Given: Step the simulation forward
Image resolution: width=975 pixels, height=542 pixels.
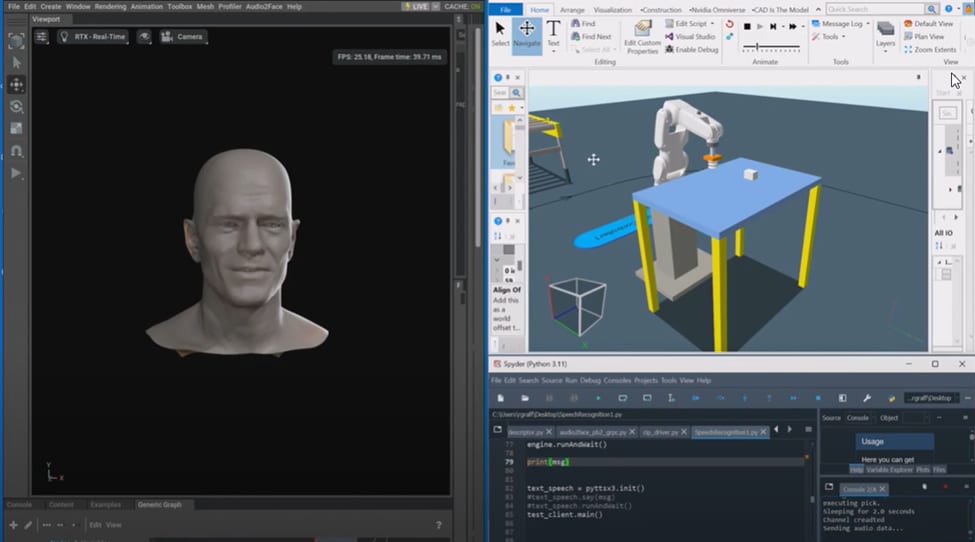Looking at the screenshot, I should pyautogui.click(x=773, y=27).
